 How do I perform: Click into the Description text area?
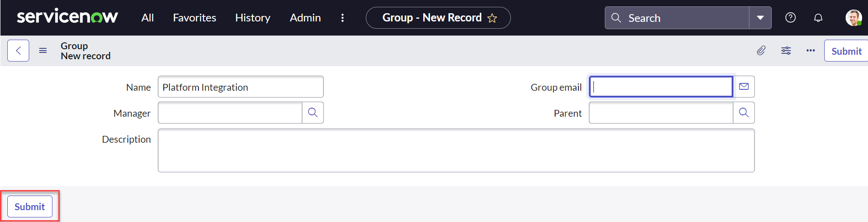(456, 150)
